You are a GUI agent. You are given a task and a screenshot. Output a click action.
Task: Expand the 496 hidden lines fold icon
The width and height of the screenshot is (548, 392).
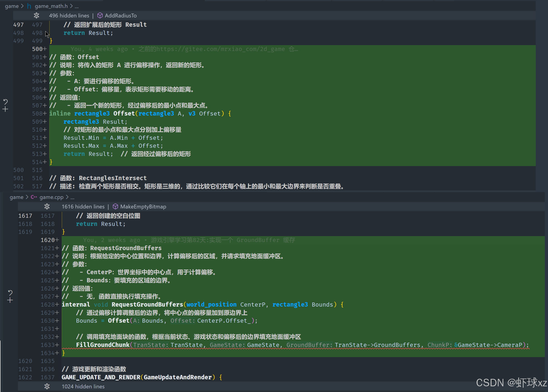37,15
